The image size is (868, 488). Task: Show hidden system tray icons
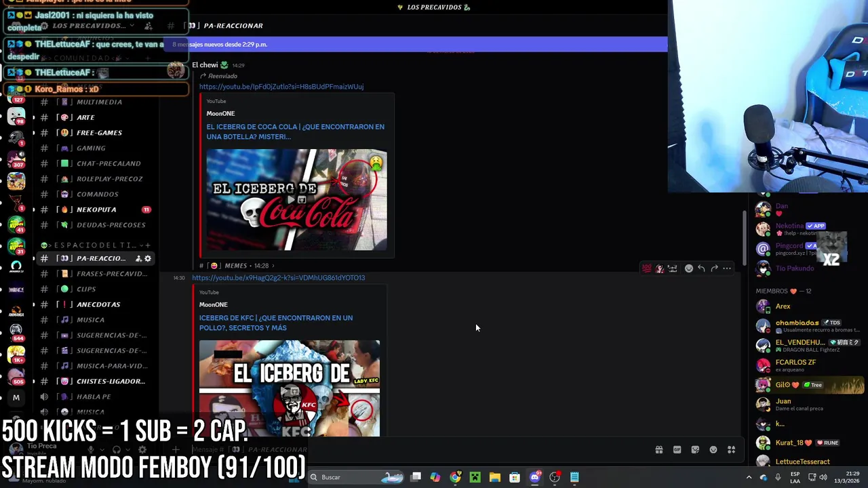tap(749, 477)
